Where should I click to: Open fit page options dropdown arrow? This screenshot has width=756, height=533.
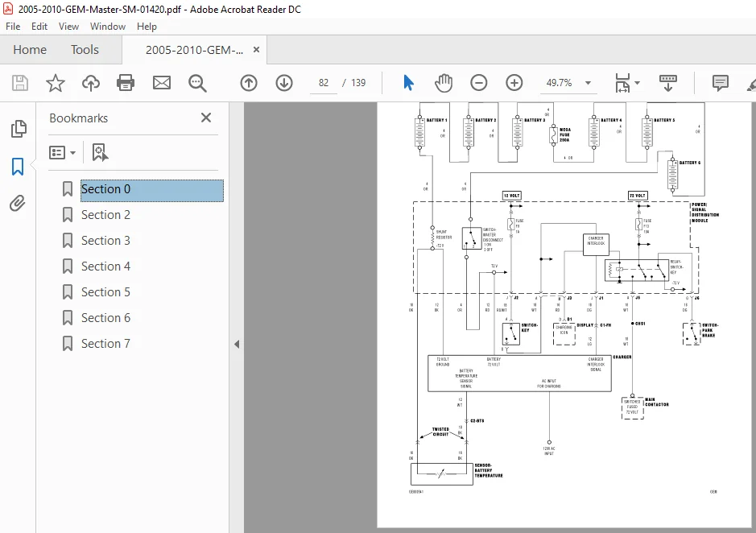637,83
